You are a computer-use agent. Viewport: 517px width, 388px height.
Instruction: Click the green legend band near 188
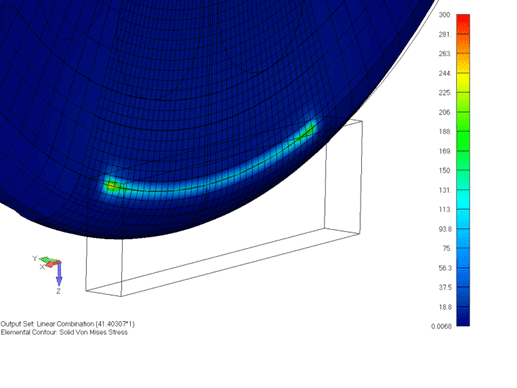click(463, 132)
